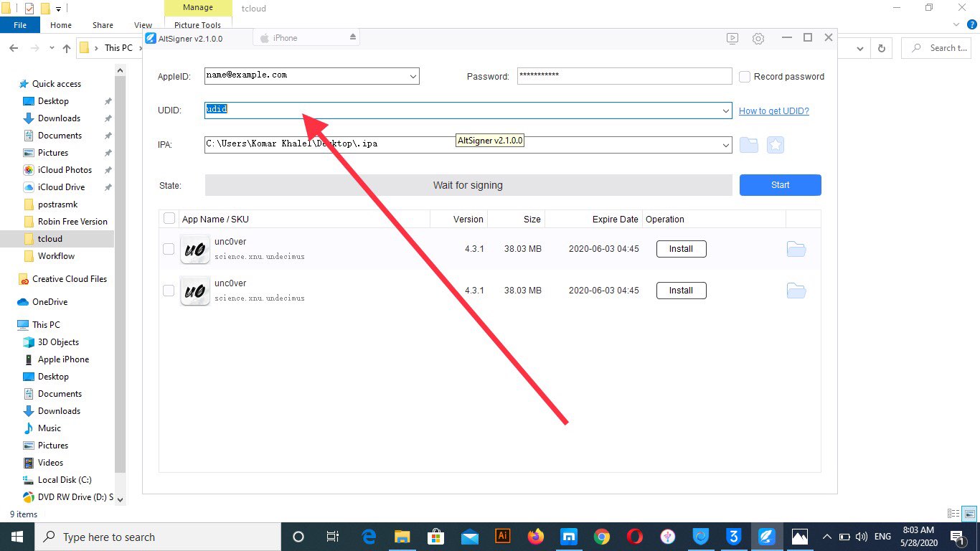Viewport: 980px width, 551px height.
Task: Focus the Password input field
Action: (624, 76)
